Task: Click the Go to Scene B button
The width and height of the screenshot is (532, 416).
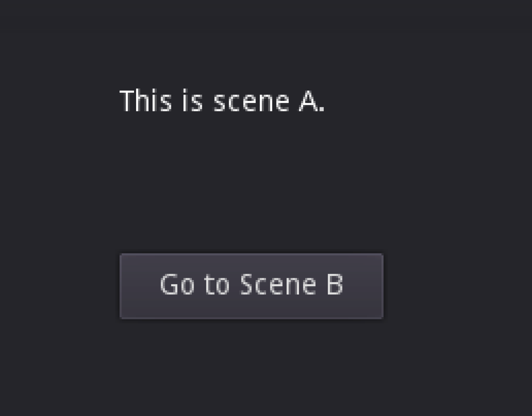Action: click(251, 286)
